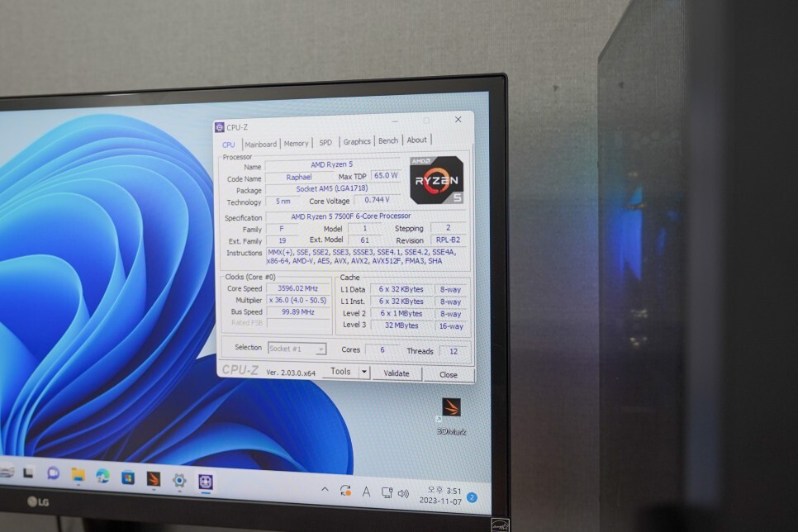Click the input language A indicator
This screenshot has width=798, height=532.
pyautogui.click(x=366, y=492)
